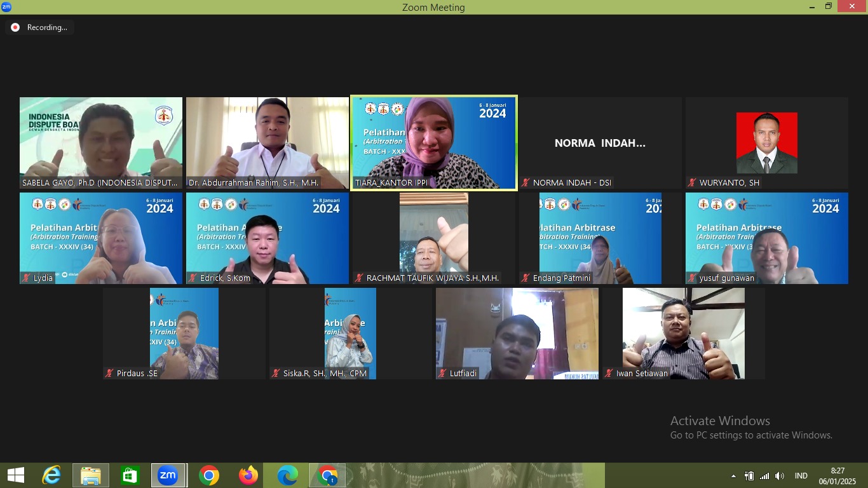Click the Zoom app icon in taskbar
The height and width of the screenshot is (488, 868).
coord(168,475)
